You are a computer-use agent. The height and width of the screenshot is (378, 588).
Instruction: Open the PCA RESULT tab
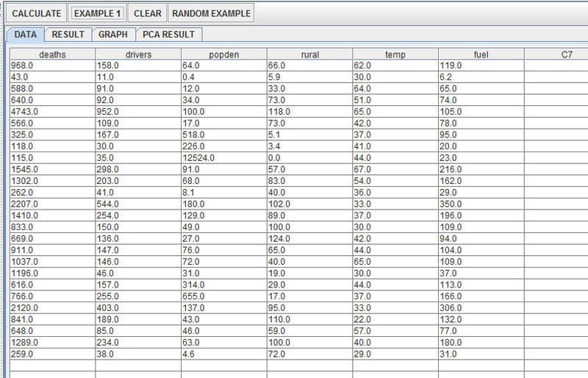pos(168,35)
